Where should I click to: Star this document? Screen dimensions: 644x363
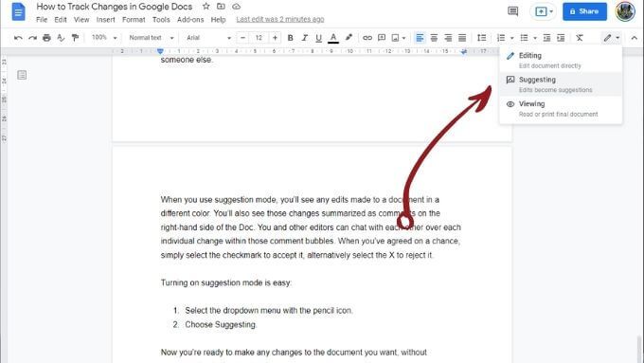[x=206, y=7]
